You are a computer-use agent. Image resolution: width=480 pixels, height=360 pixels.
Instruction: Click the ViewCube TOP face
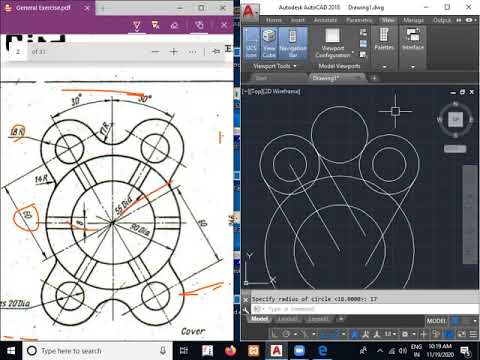point(455,119)
